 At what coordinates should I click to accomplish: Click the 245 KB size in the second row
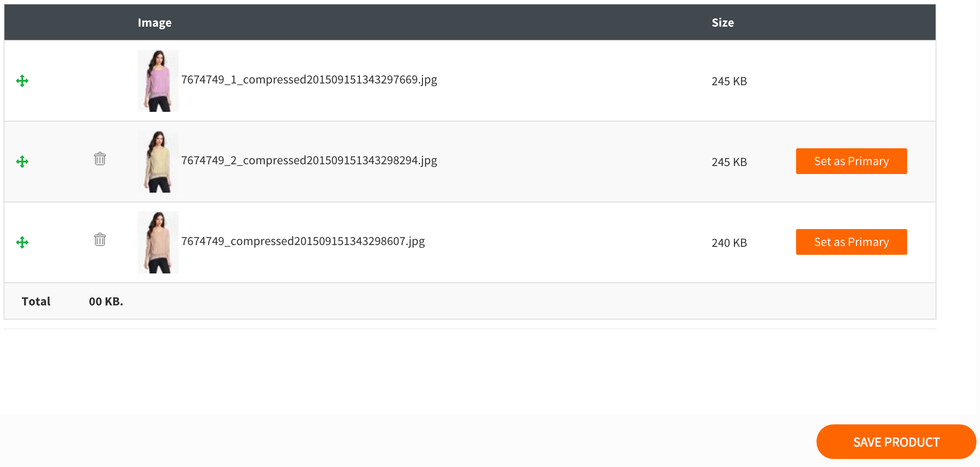coord(729,162)
